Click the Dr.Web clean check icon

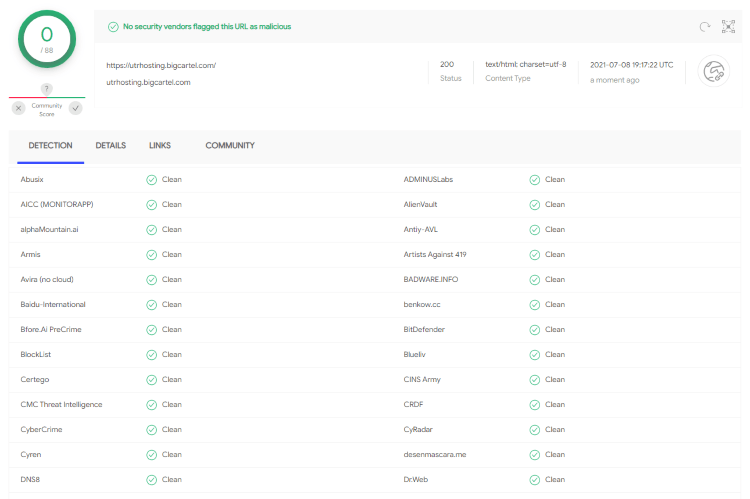coord(534,480)
